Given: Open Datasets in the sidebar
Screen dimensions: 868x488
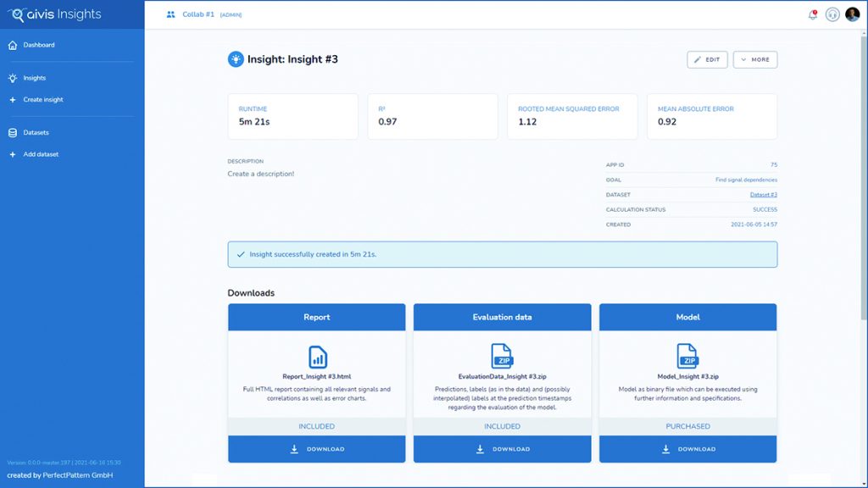Looking at the screenshot, I should 36,133.
